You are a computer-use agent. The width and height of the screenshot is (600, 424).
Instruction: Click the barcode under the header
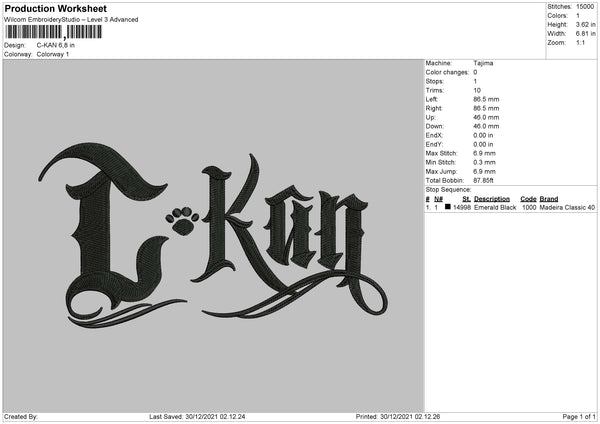(x=54, y=32)
